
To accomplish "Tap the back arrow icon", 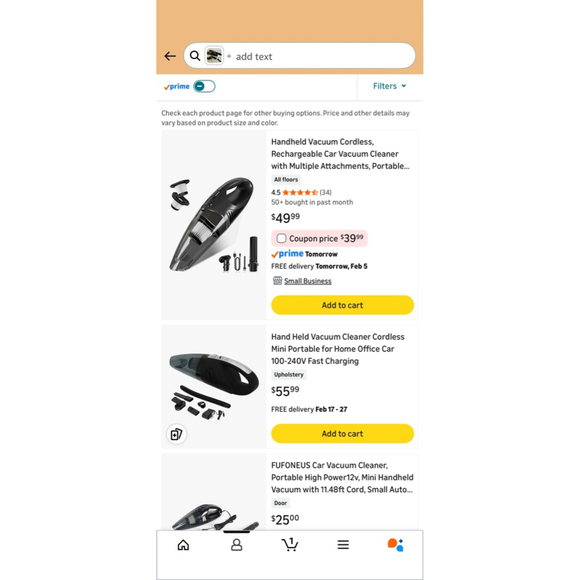I will tap(170, 56).
